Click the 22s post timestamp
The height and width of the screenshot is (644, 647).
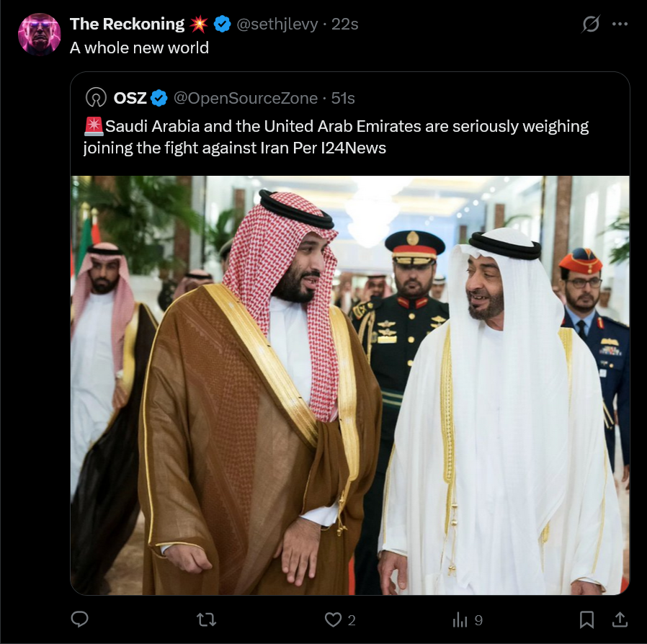[344, 24]
